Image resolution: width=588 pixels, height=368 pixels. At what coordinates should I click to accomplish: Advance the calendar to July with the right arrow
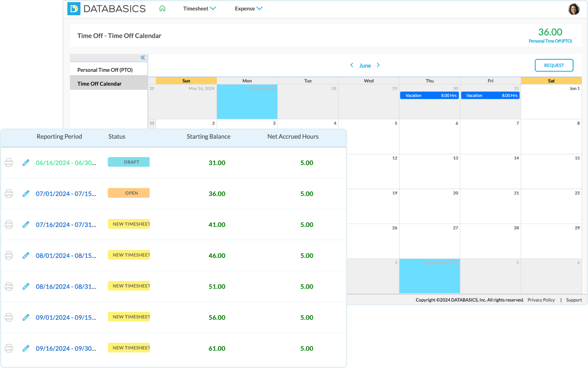[x=378, y=65]
